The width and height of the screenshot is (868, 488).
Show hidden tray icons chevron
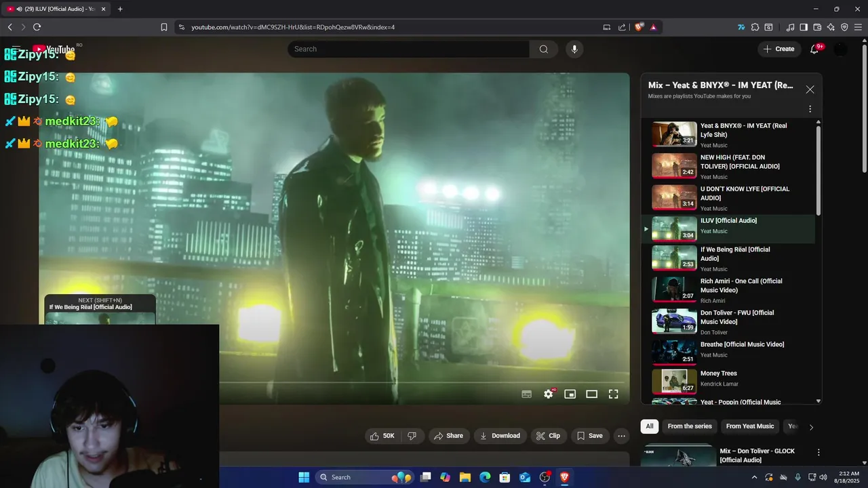click(x=755, y=477)
